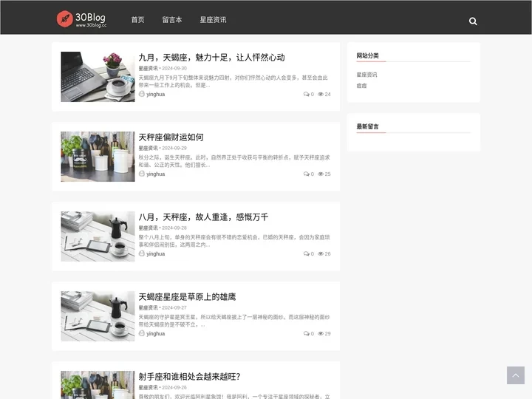The image size is (532, 399).
Task: Open the search magnifier icon
Action: 473,21
